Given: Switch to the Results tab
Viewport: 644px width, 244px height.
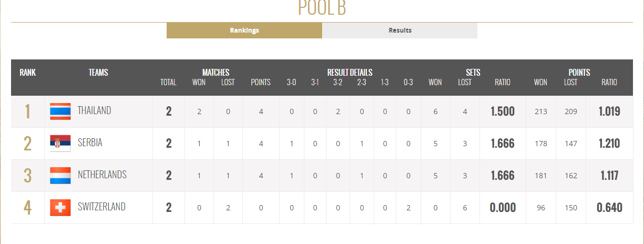Looking at the screenshot, I should pyautogui.click(x=400, y=30).
